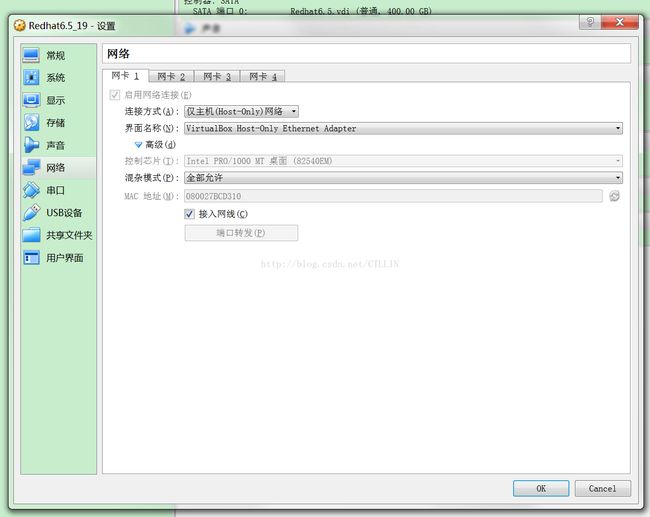Switch to the 网卡 2 tab
Image resolution: width=650 pixels, height=517 pixels.
171,76
